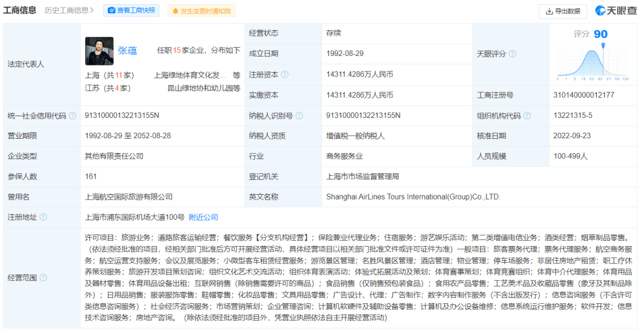Select organization code 13221315-5
Image resolution: width=644 pixels, height=333 pixels.
point(573,116)
